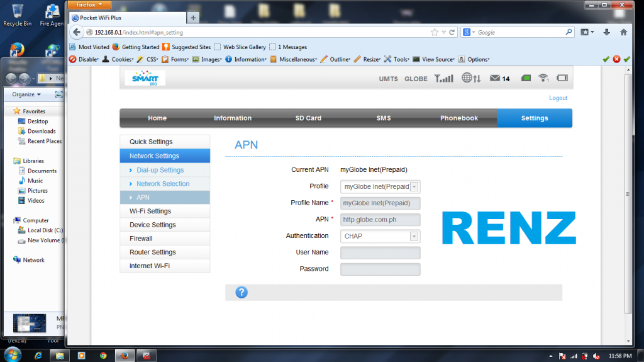
Task: Open the Getting Started bookmark
Action: tap(136, 47)
